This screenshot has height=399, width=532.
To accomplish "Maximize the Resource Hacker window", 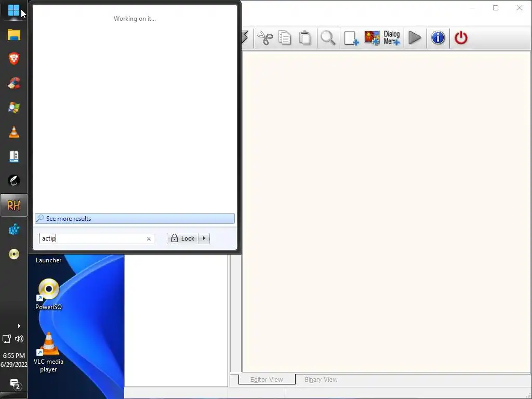I will (495, 8).
